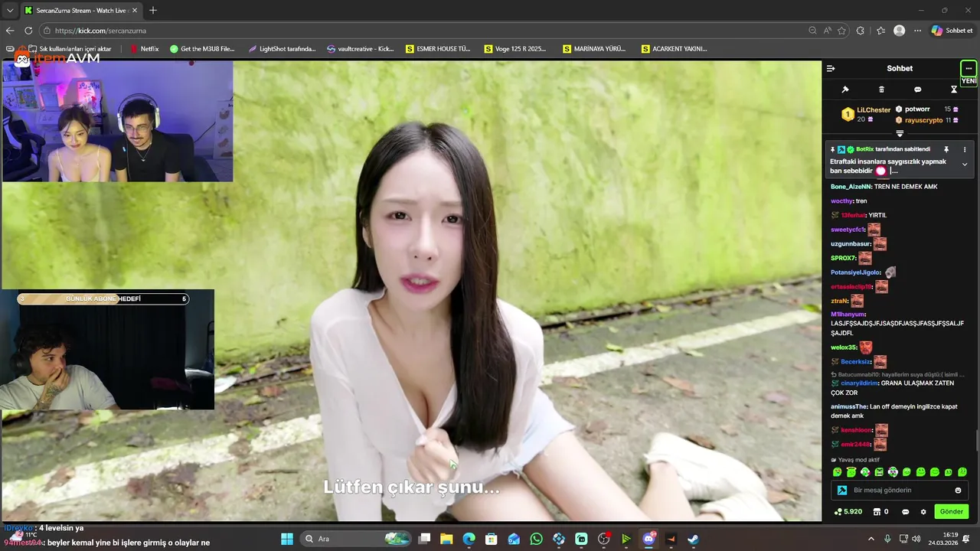Go back using the browser back arrow

(10, 31)
